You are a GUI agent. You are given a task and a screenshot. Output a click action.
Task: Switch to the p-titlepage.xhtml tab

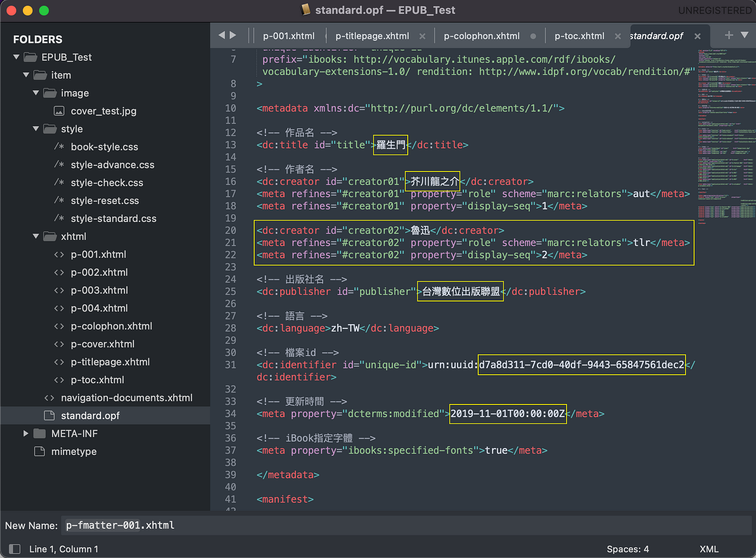tap(372, 36)
